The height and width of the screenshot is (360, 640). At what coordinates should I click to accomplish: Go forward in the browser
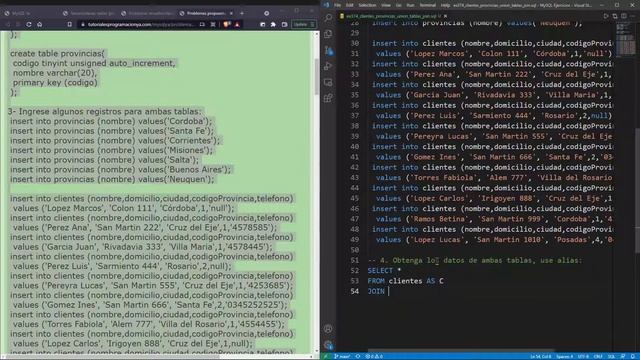(18, 24)
